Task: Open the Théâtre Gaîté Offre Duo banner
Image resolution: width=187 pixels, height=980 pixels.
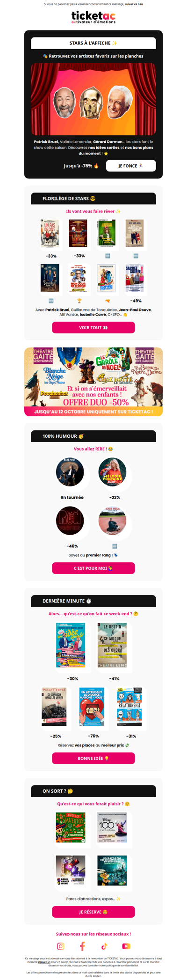Action: 93,382
